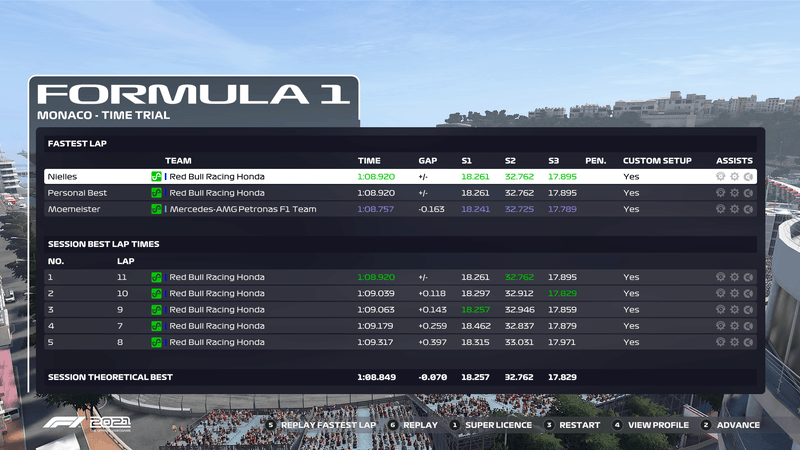Screen dimensions: 800x450
Task: Click braking assist icon in Nielles row
Action: 748,177
